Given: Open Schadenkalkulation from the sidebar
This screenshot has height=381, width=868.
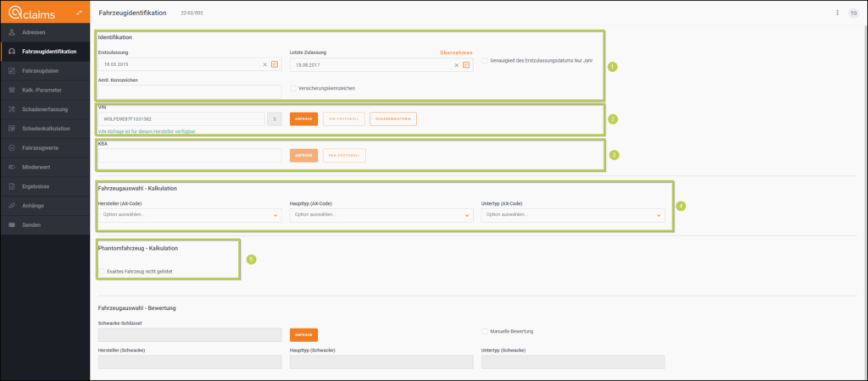Looking at the screenshot, I should 46,129.
